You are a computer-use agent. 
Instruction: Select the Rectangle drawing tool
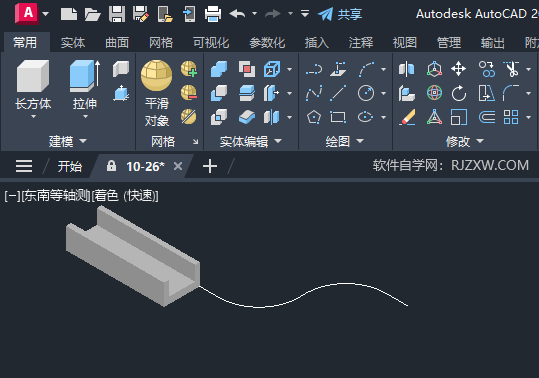(338, 117)
